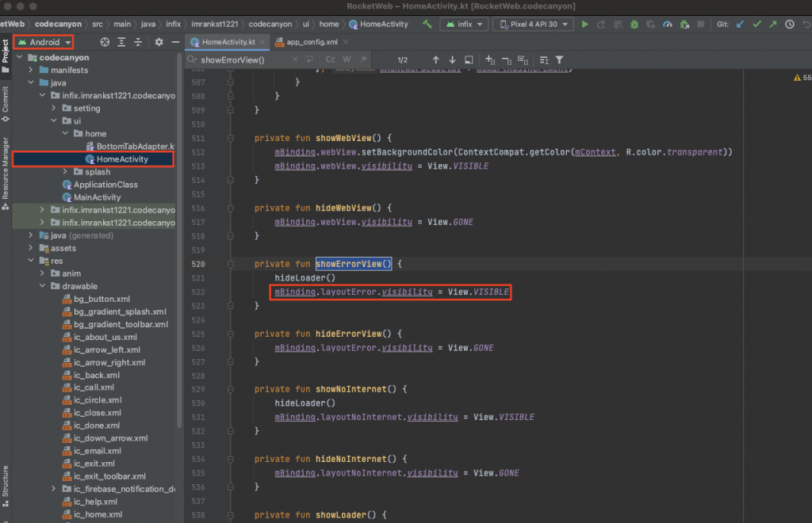Viewport: 812px width, 523px height.
Task: Expand the setting package
Action: pos(54,108)
